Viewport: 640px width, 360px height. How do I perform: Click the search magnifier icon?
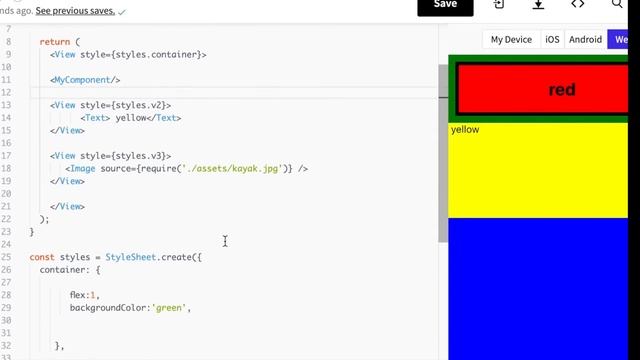click(617, 4)
